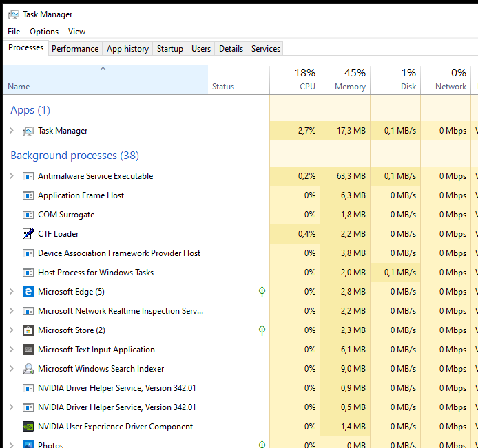Sort by the Network 0% column header
The width and height of the screenshot is (478, 448).
[x=446, y=79]
